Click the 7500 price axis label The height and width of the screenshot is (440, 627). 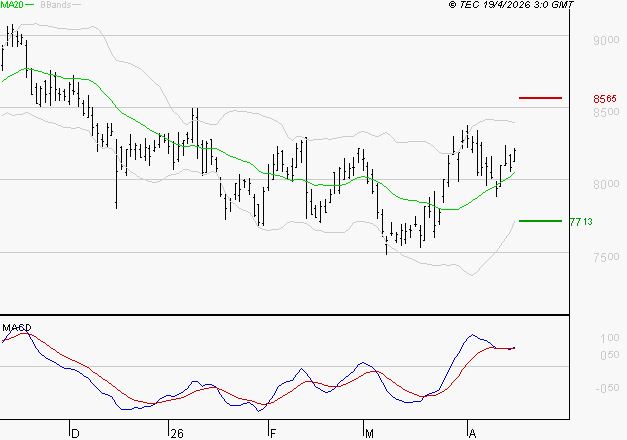(606, 257)
